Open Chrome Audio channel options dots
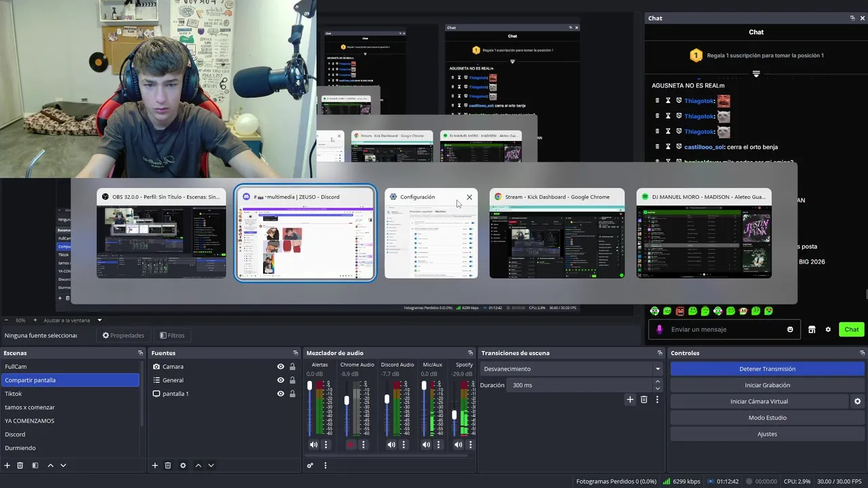 coord(363,445)
